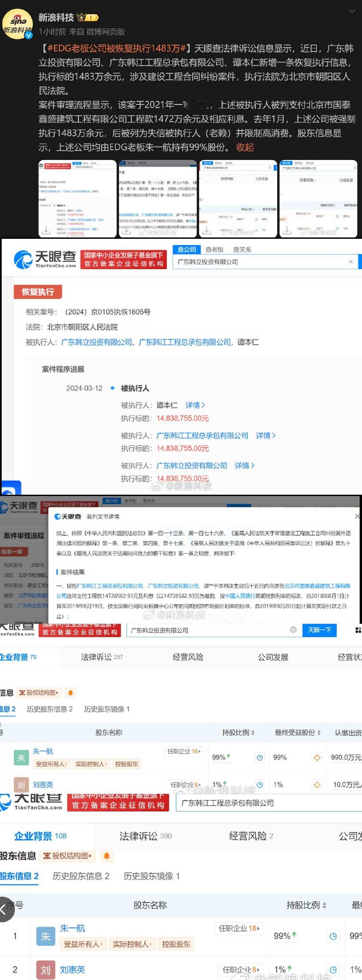Click the 天眼一下 search button
Image resolution: width=362 pixels, height=980 pixels.
point(319,630)
